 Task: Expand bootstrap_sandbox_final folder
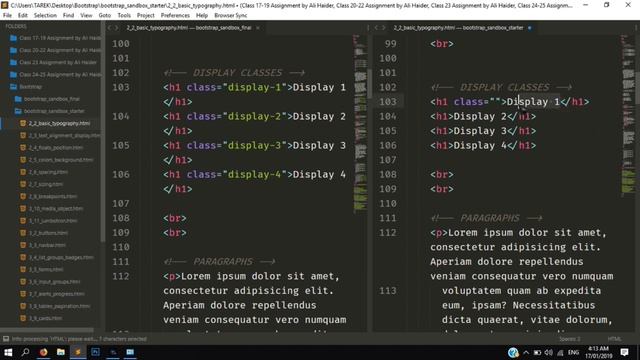47,99
